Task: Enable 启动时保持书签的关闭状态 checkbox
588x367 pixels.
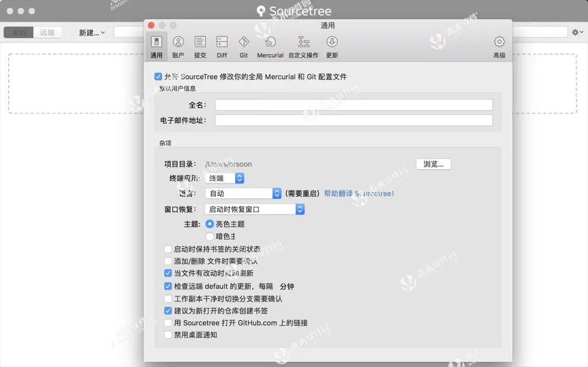Action: 168,249
